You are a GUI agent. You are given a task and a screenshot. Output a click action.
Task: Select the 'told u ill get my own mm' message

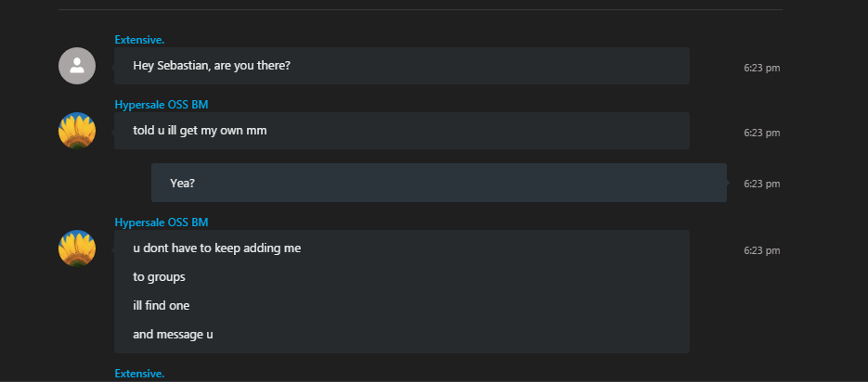pyautogui.click(x=402, y=131)
